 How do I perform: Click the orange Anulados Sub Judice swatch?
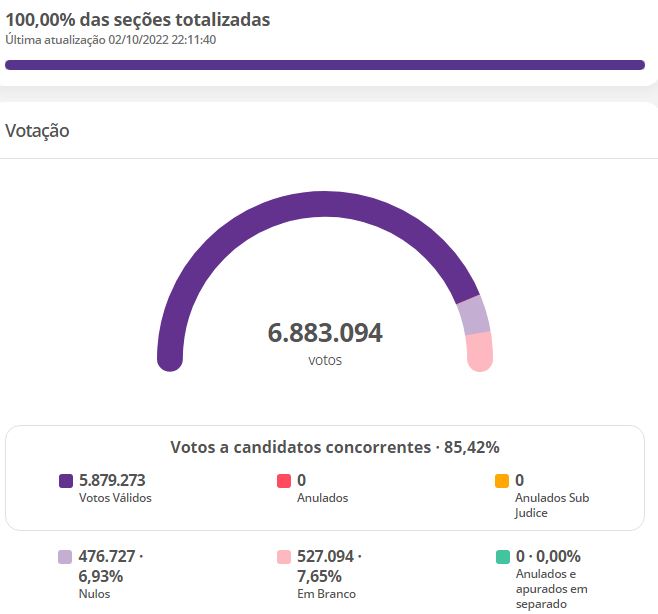point(502,481)
